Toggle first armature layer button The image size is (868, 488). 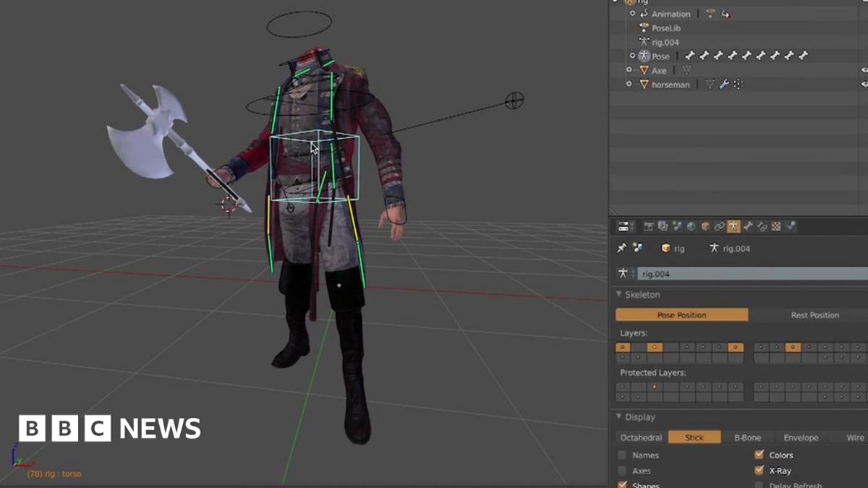tap(623, 347)
